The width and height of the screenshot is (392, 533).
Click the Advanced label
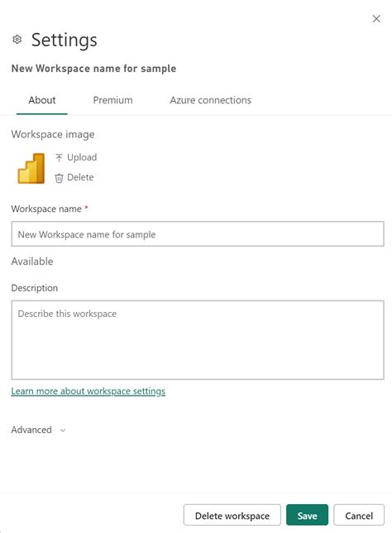[31, 430]
